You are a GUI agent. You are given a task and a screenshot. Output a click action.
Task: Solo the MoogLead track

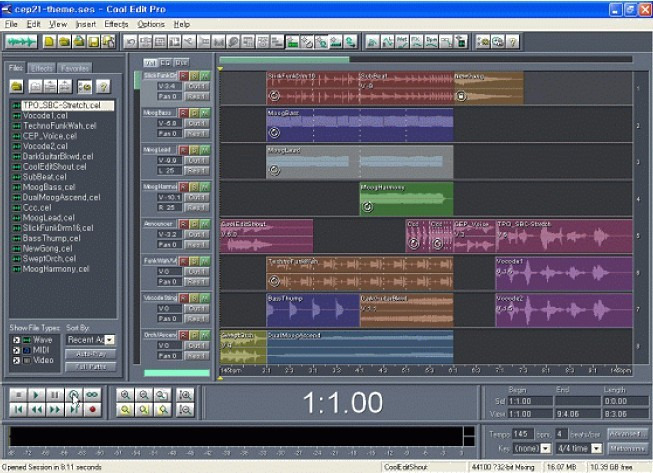(x=194, y=150)
